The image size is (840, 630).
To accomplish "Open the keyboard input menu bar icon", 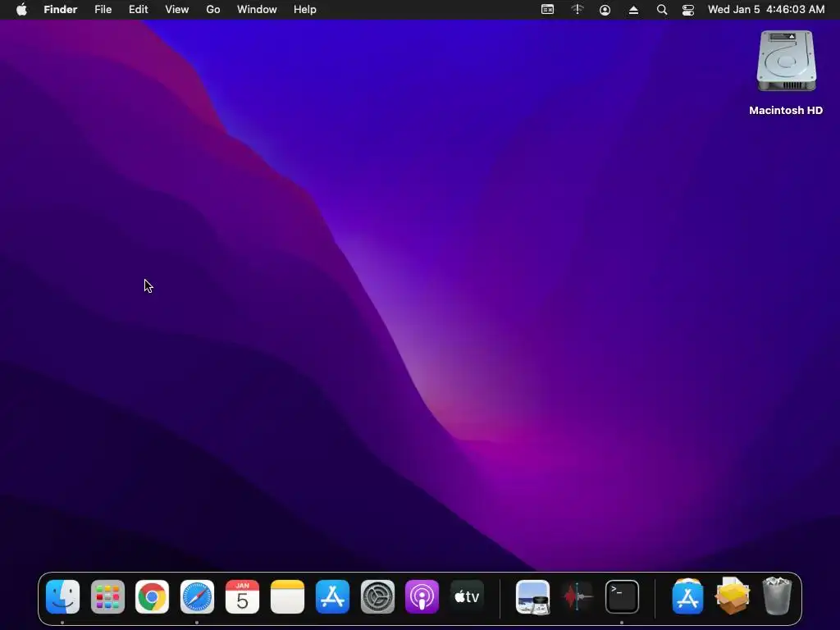I will coord(547,10).
